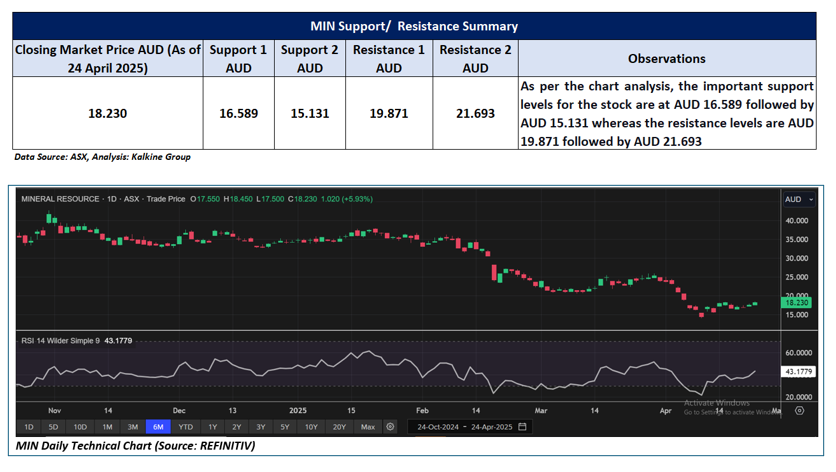This screenshot has height=472, width=836.
Task: Click the open value O17.550 in header
Action: [x=205, y=199]
